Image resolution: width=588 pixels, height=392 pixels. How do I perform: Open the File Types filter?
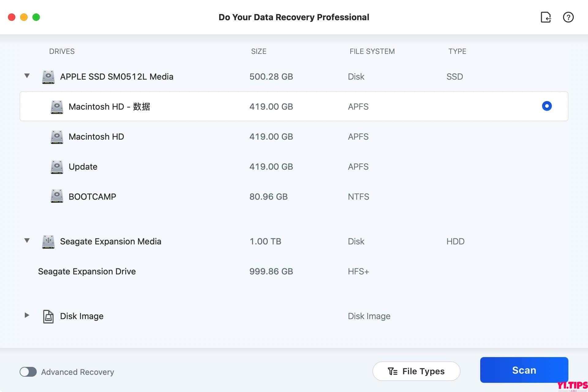(x=416, y=371)
